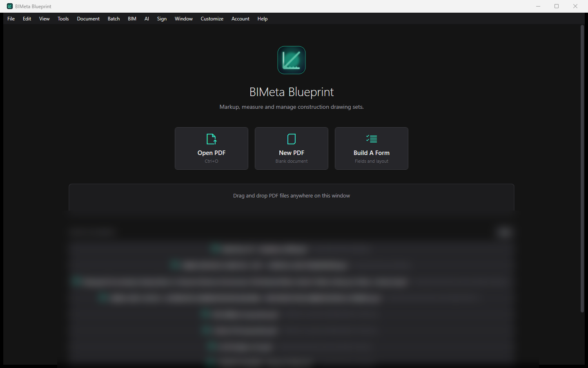Open the Customize menu
Image resolution: width=588 pixels, height=368 pixels.
coord(212,19)
